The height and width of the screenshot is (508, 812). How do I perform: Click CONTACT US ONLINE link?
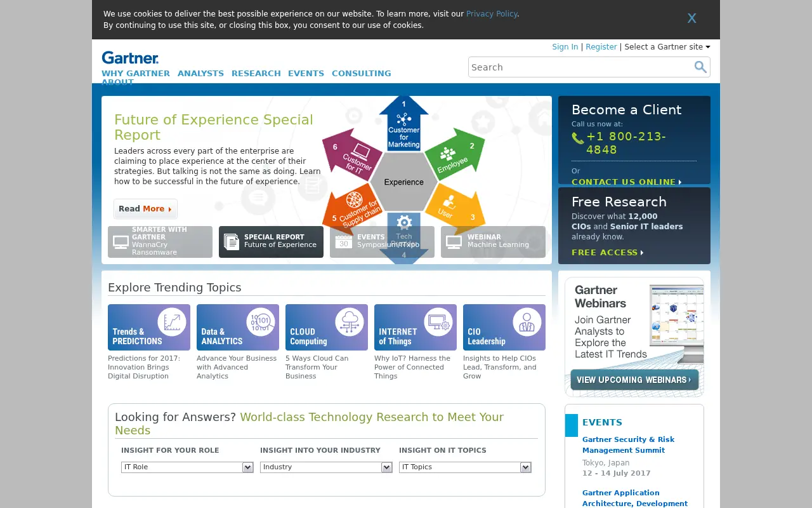pyautogui.click(x=626, y=182)
